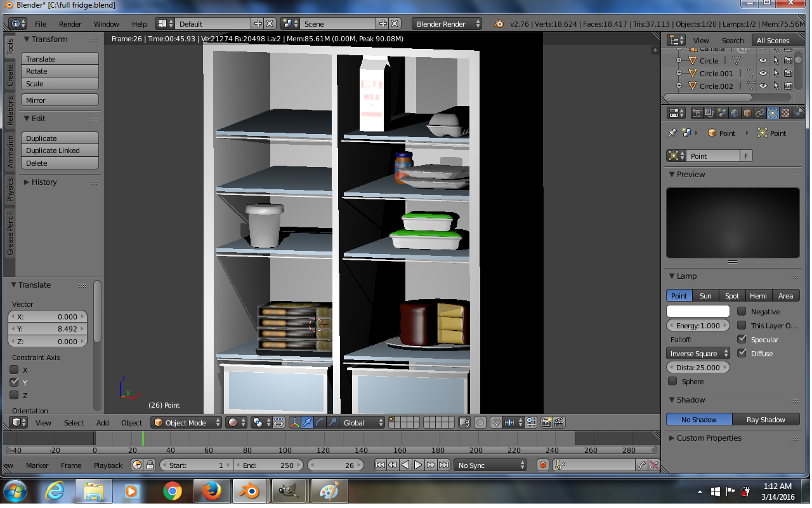Viewport: 812px width, 508px height.
Task: Click the 3D manipulator toggle icon
Action: (x=295, y=422)
